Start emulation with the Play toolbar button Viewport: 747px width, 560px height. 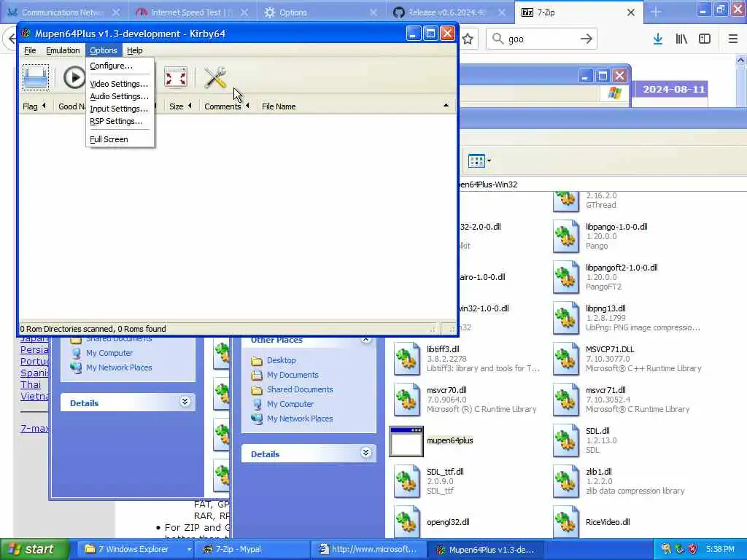click(74, 77)
